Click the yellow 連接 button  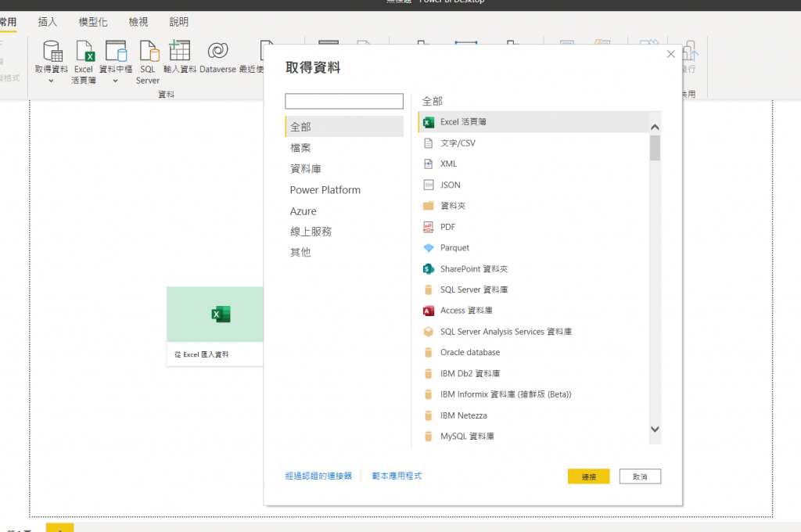pos(588,476)
